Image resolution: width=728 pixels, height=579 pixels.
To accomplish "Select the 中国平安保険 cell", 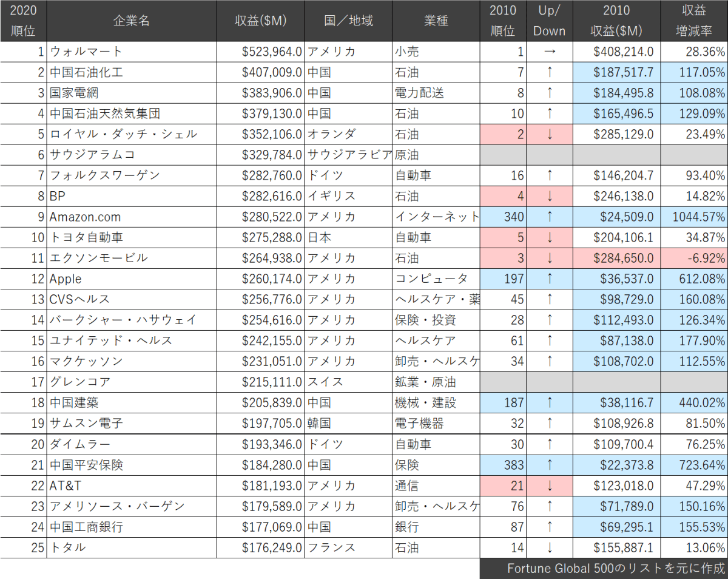I will [x=131, y=464].
